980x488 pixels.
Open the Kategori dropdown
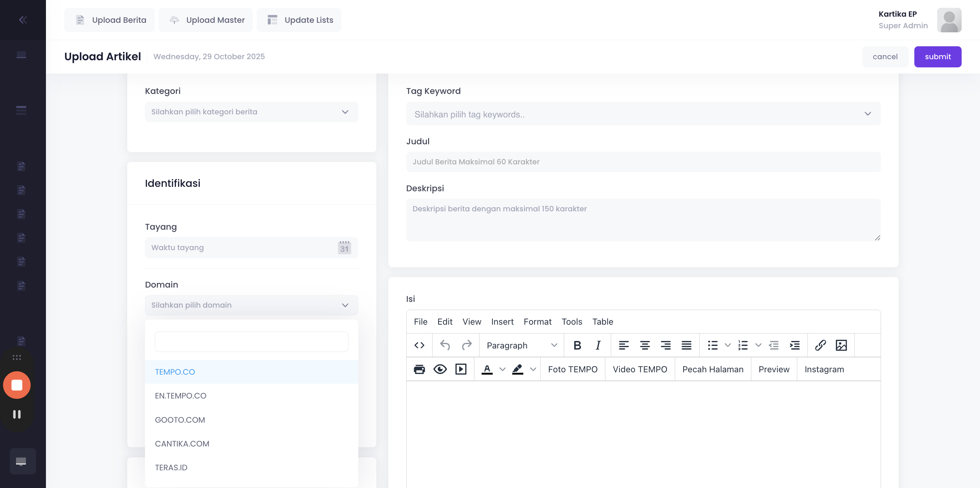(x=251, y=112)
